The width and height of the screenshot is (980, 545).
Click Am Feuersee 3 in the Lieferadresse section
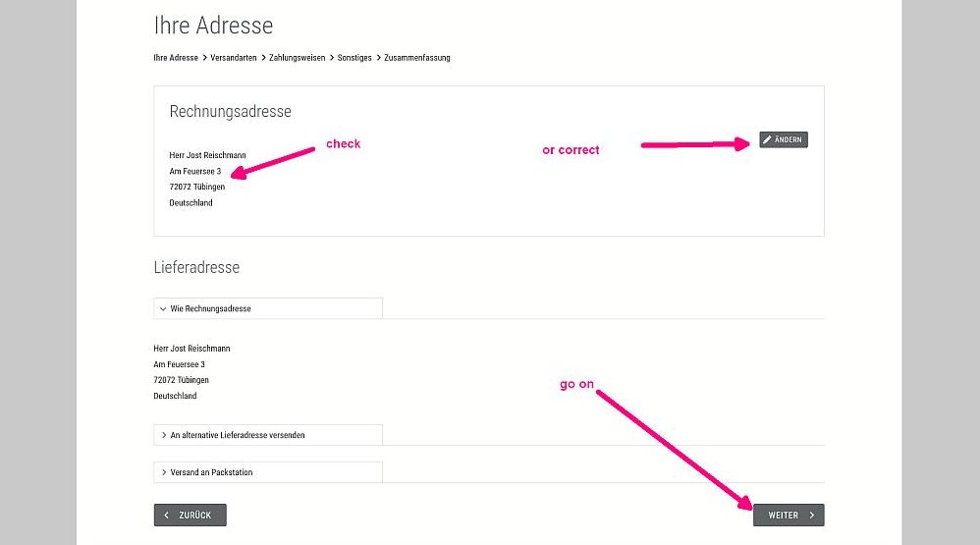[179, 364]
